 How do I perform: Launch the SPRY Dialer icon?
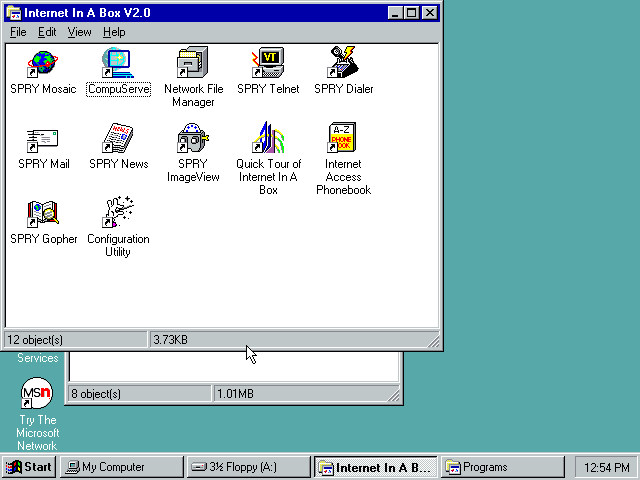[343, 62]
